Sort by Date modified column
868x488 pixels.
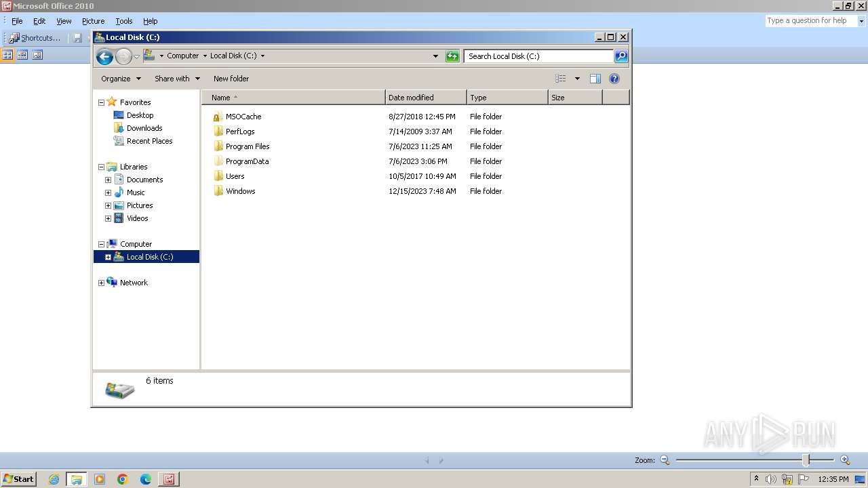coord(426,98)
